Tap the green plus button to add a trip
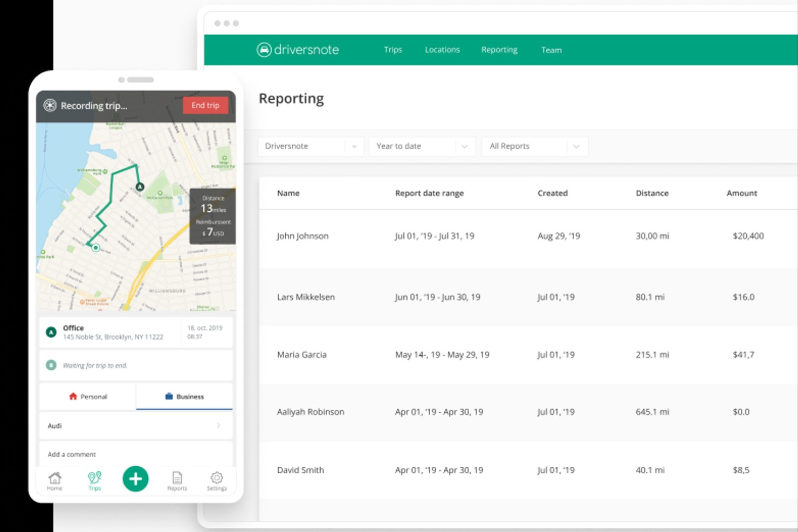This screenshot has height=532, width=798. tap(135, 479)
